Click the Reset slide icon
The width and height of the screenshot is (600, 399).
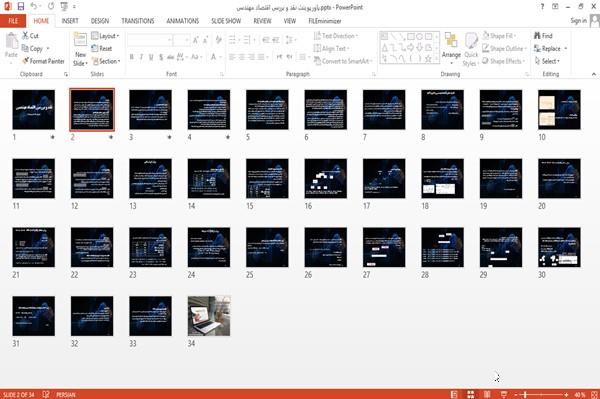tap(95, 48)
